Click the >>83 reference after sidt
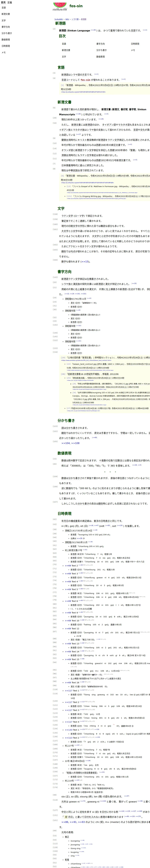This screenshot has width=150, height=868. pos(108,525)
